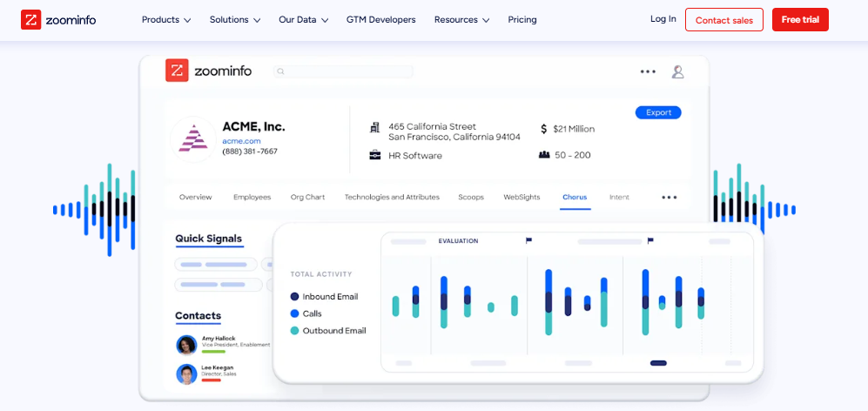Click the 50 - 200 employee range
This screenshot has height=411, width=868.
tap(573, 155)
